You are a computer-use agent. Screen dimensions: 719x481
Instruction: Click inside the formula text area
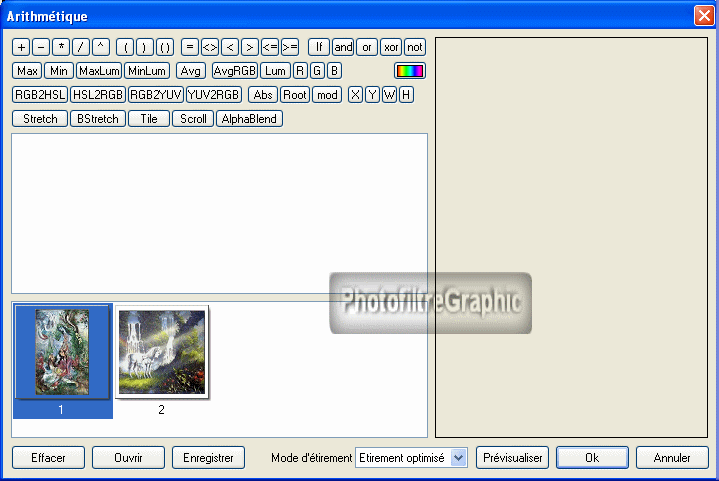219,212
